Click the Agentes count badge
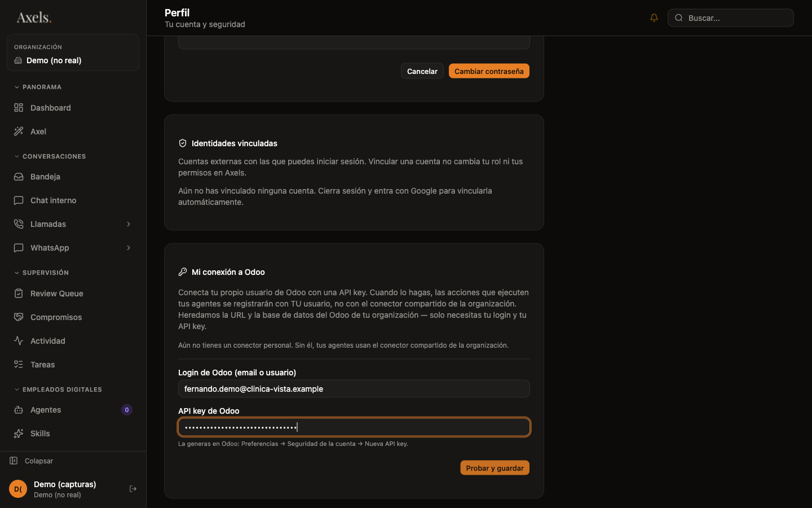The image size is (812, 508). (x=127, y=410)
